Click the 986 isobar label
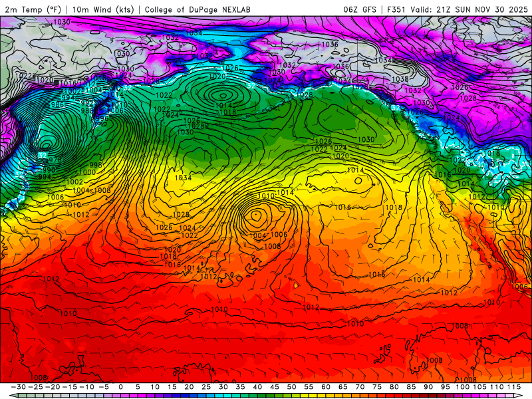The height and width of the screenshot is (399, 532). click(x=57, y=104)
